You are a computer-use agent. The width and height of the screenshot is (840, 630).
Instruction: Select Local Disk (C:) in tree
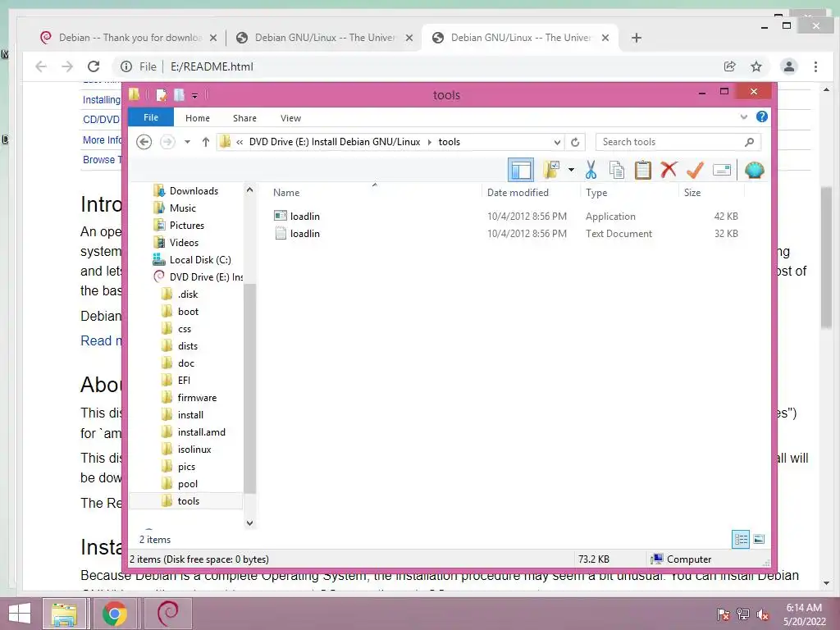200,260
